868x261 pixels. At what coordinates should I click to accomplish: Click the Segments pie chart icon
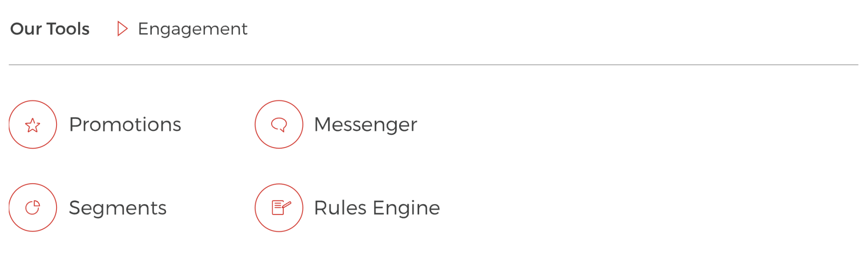point(33,208)
